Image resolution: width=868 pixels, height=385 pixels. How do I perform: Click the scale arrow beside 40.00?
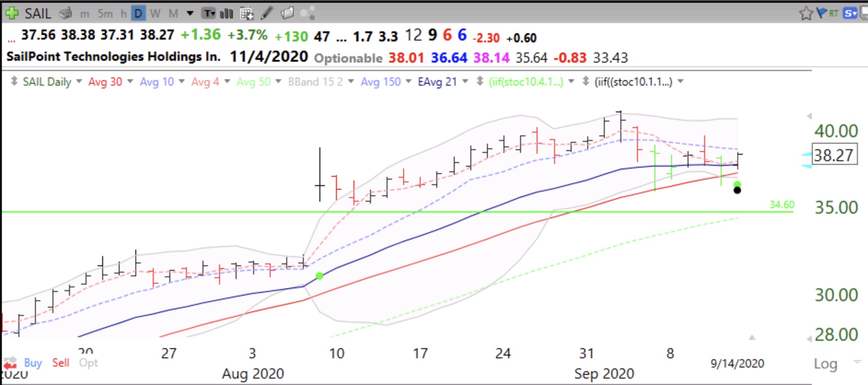[810, 117]
